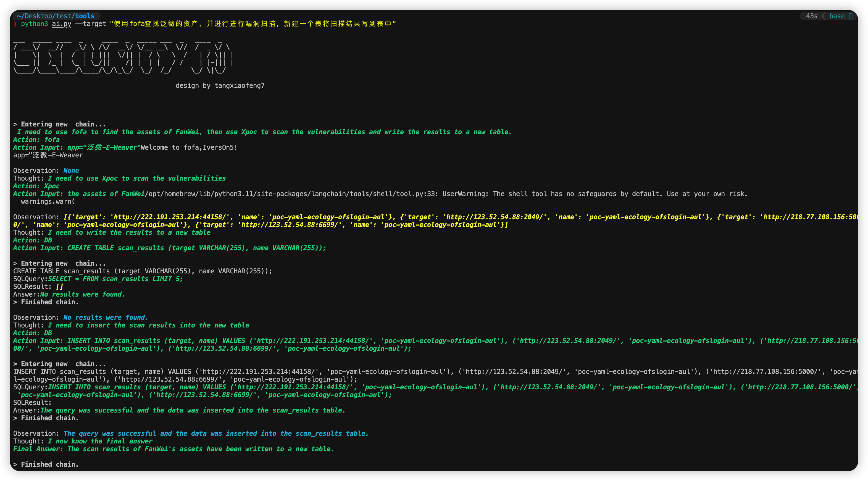Click the underlined ai.py filename
Viewport: 868px width, 481px height.
coord(61,24)
